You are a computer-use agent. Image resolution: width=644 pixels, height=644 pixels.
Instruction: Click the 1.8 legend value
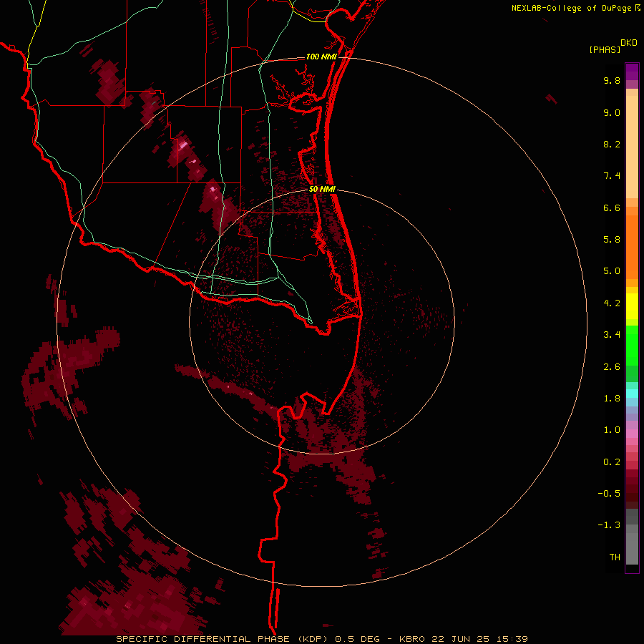pos(612,399)
